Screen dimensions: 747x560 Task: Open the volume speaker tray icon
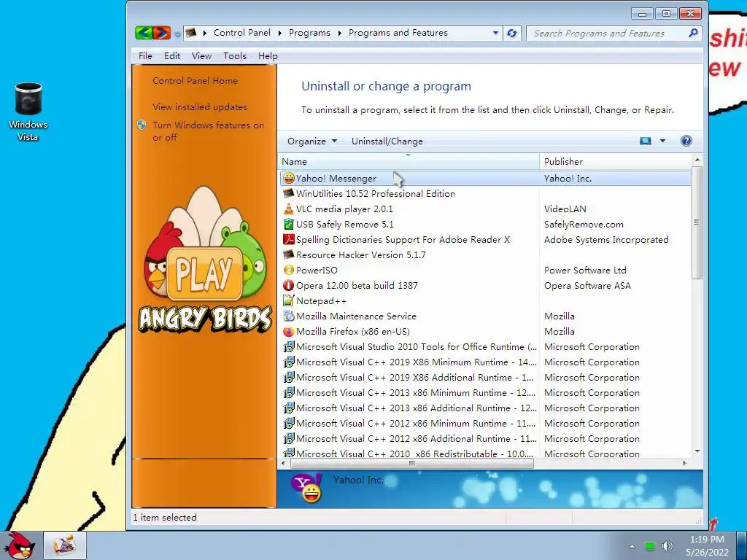pos(667,545)
